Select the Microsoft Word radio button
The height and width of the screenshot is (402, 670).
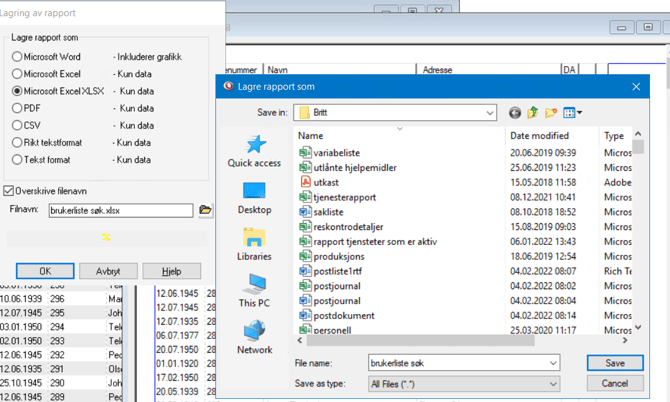(17, 57)
